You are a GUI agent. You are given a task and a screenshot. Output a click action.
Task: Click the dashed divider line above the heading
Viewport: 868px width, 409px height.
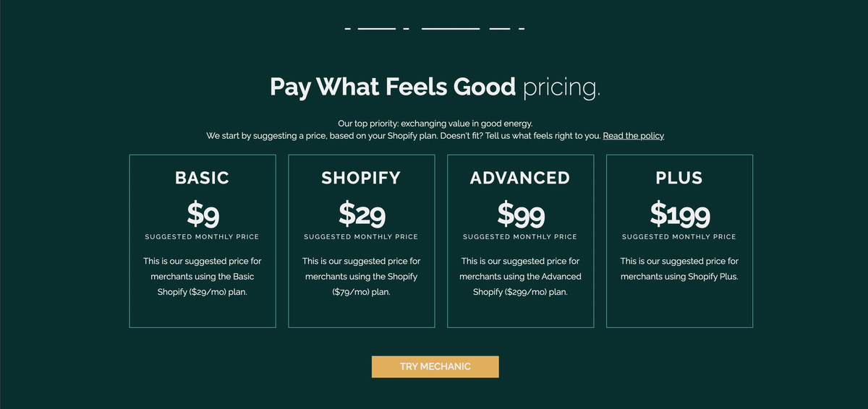[435, 29]
